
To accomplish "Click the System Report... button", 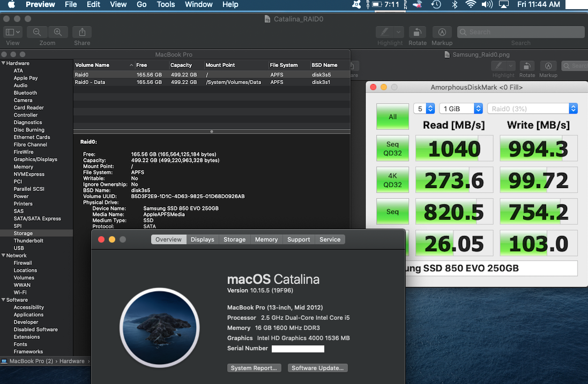I will click(x=254, y=368).
